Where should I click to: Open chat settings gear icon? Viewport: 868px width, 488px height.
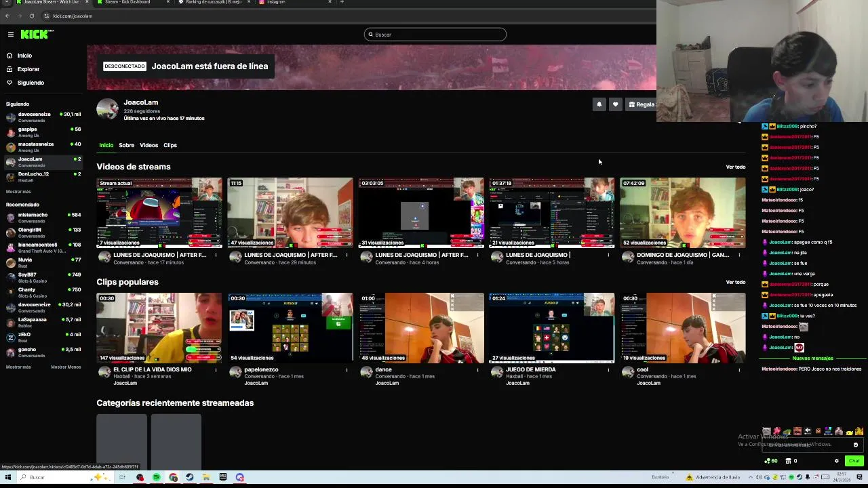(836, 461)
